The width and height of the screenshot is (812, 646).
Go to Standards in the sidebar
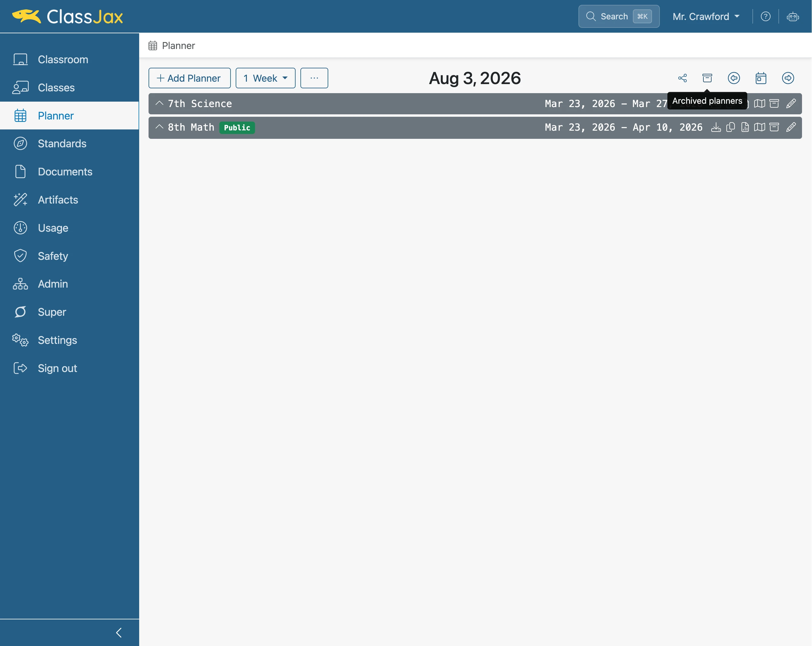[69, 144]
